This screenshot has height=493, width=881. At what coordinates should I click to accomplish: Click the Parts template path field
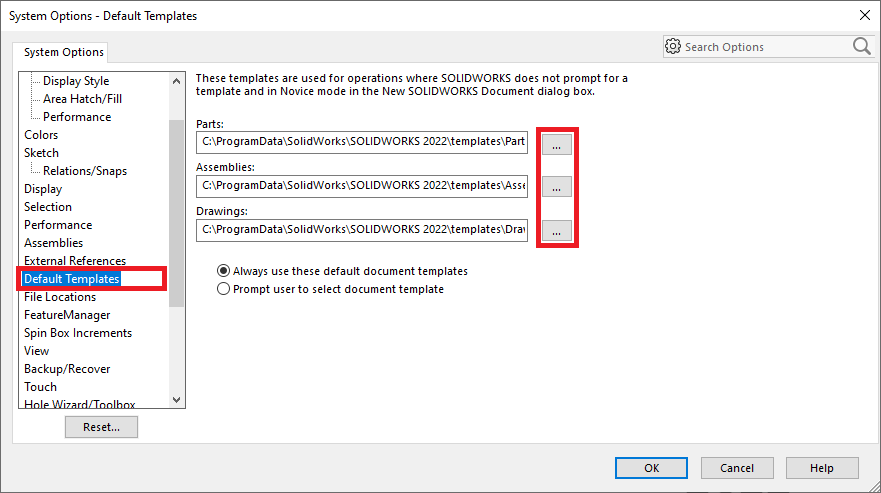(x=362, y=142)
